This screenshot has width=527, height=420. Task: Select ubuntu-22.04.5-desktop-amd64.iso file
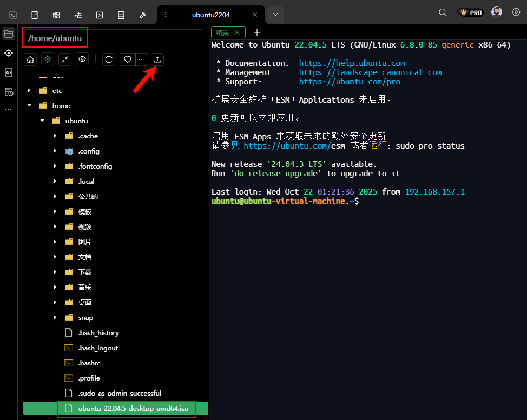coord(133,409)
